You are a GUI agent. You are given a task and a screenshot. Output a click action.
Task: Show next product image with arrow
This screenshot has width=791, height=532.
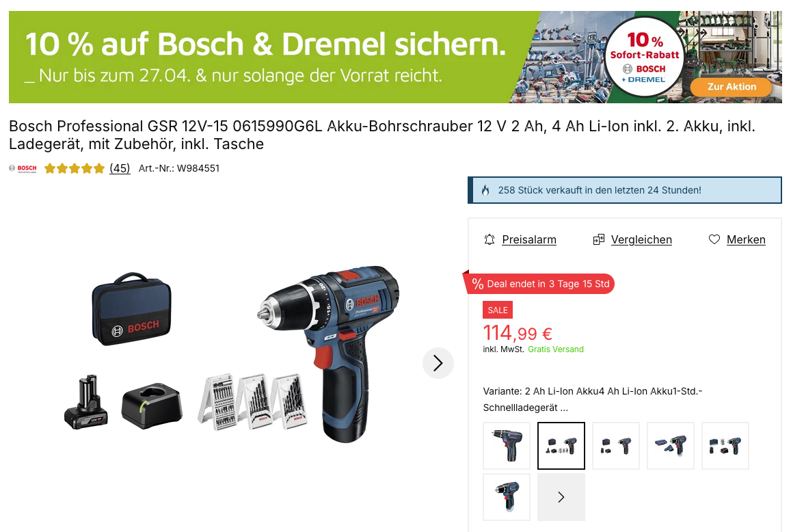pyautogui.click(x=438, y=363)
